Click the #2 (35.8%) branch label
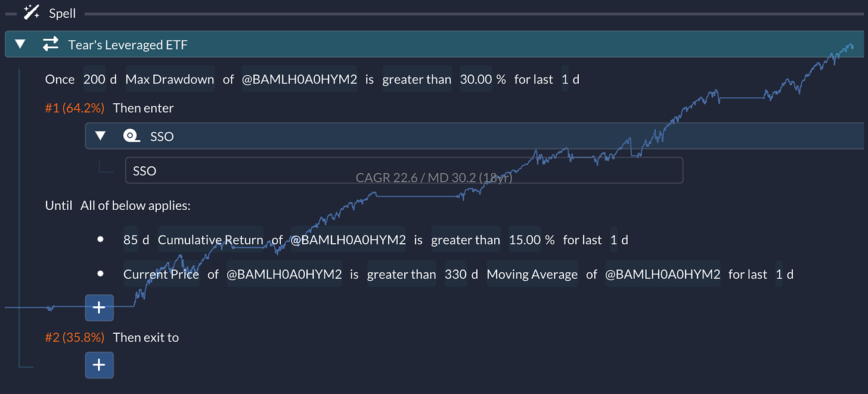868x394 pixels. (75, 337)
